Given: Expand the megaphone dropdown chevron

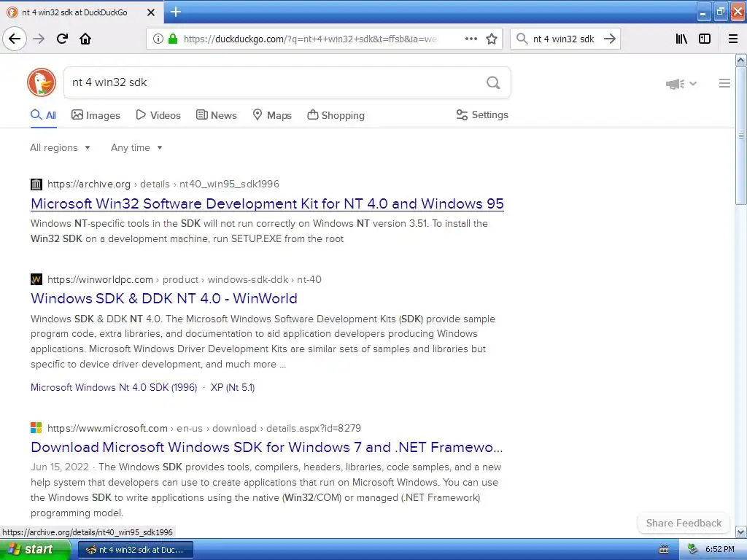Looking at the screenshot, I should point(693,83).
